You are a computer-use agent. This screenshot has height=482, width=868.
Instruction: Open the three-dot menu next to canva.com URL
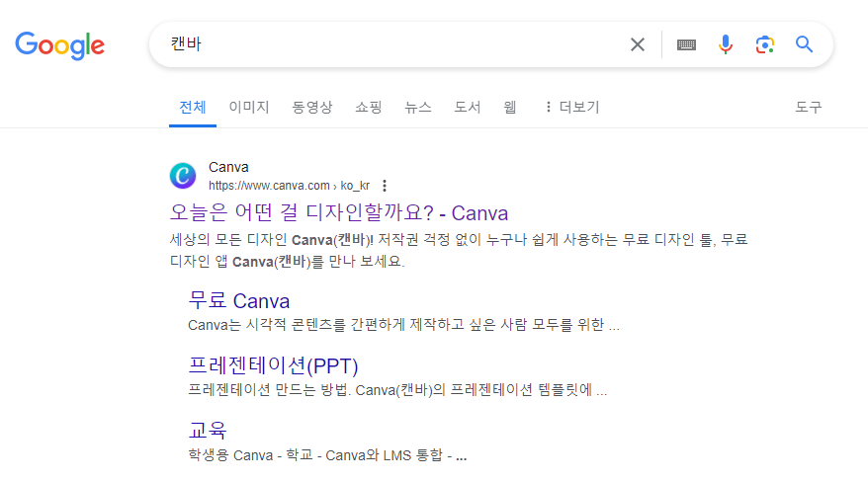pos(385,186)
